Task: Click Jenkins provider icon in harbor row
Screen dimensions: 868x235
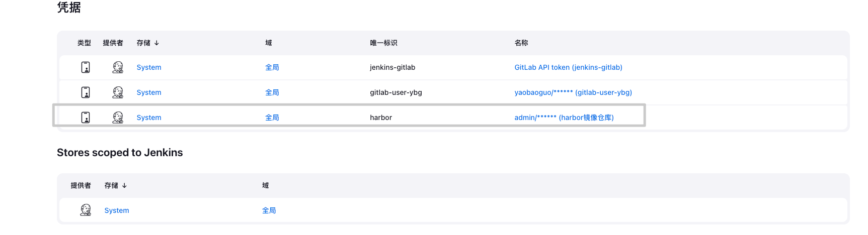Action: point(118,117)
